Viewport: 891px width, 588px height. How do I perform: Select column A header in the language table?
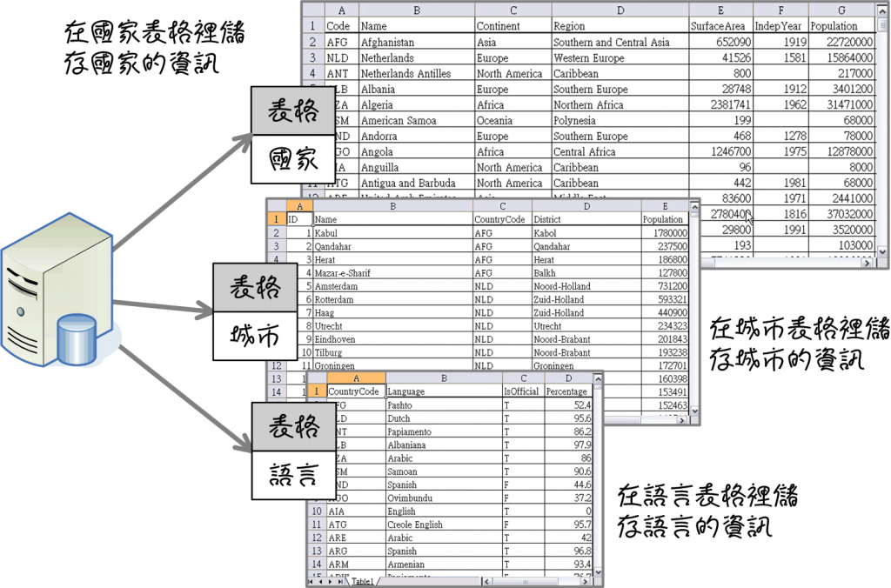pyautogui.click(x=355, y=378)
